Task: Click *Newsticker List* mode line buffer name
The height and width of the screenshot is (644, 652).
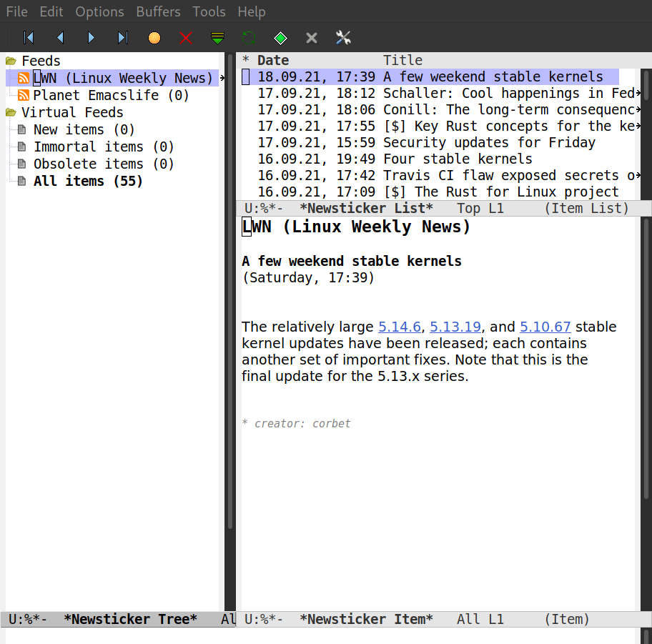Action: click(x=366, y=208)
